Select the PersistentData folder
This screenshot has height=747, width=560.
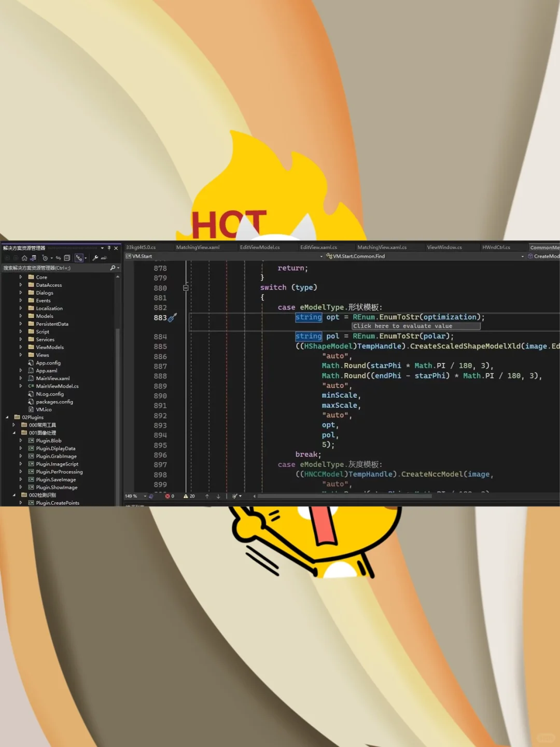coord(52,324)
